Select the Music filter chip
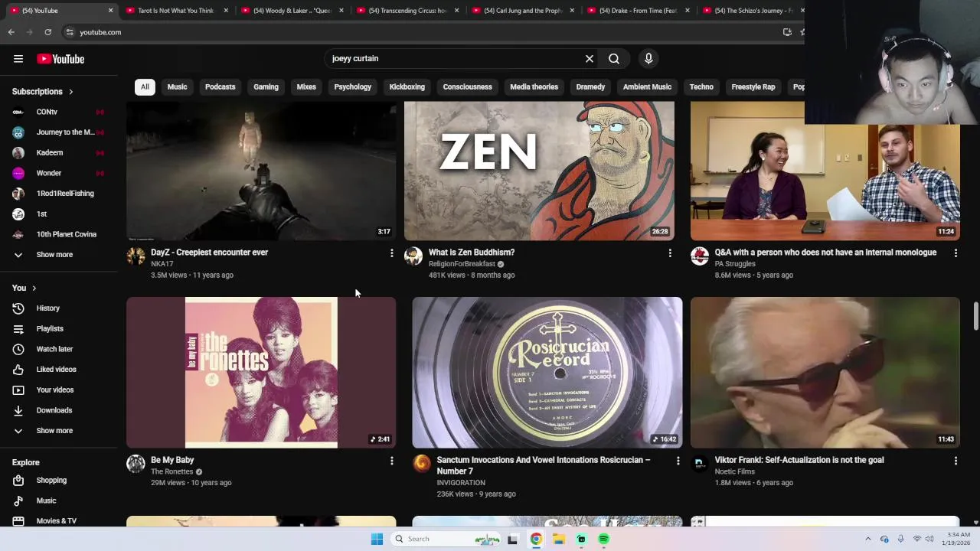980x551 pixels. pos(177,87)
